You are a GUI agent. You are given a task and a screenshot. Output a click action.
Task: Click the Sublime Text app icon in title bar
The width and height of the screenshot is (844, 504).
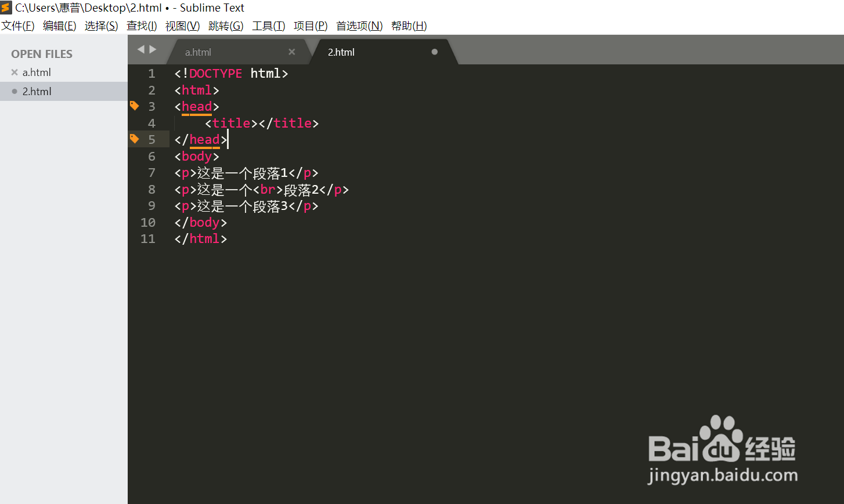(6, 8)
